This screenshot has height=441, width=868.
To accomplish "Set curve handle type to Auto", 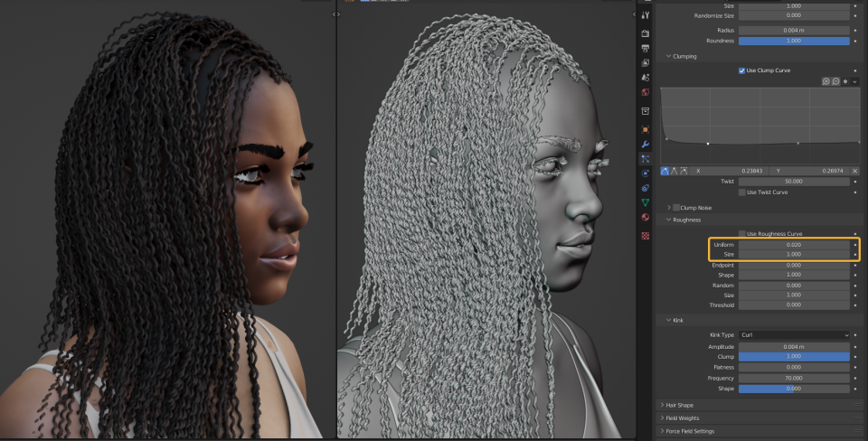I will (x=665, y=171).
